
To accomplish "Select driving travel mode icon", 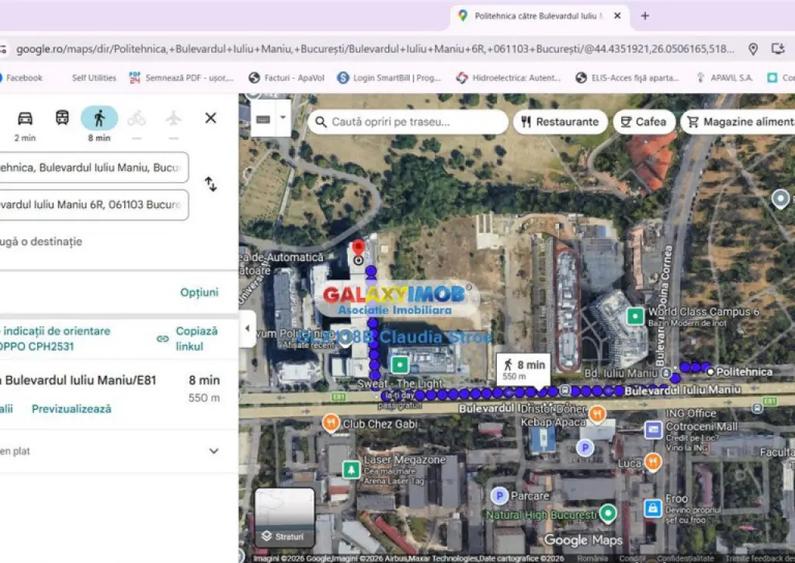I will coord(25,118).
